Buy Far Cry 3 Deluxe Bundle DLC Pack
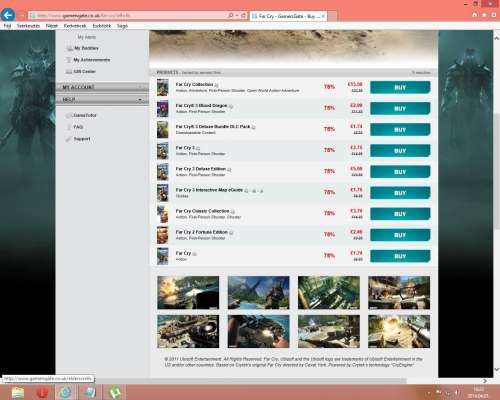500x400 pixels. click(x=400, y=130)
